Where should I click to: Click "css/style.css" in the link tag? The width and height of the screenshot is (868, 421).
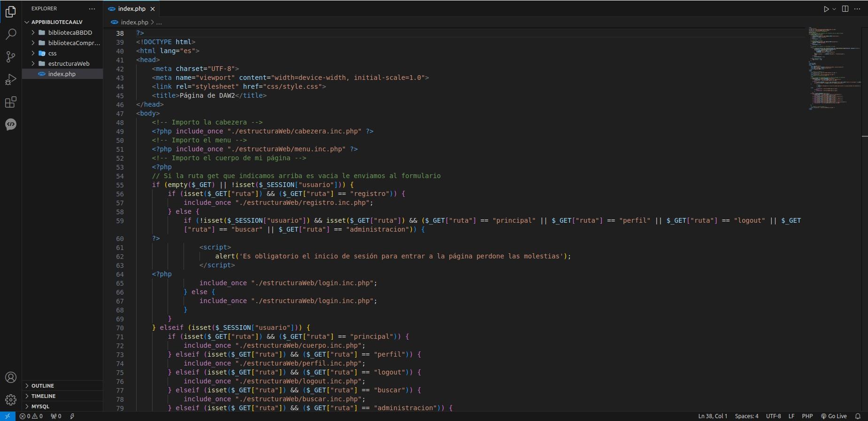tap(294, 86)
